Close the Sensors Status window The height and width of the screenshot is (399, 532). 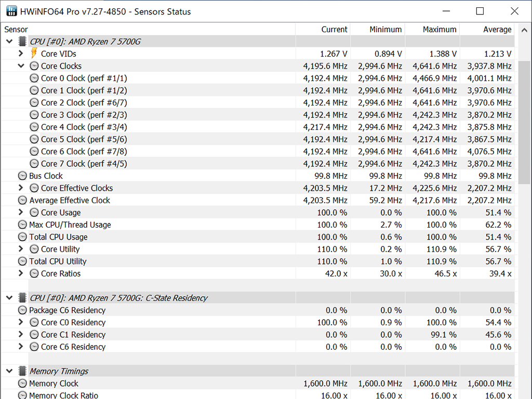pyautogui.click(x=514, y=11)
